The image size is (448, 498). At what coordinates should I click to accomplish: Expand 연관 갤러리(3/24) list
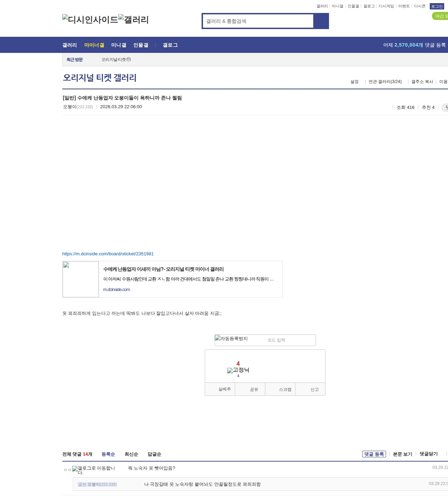(385, 82)
